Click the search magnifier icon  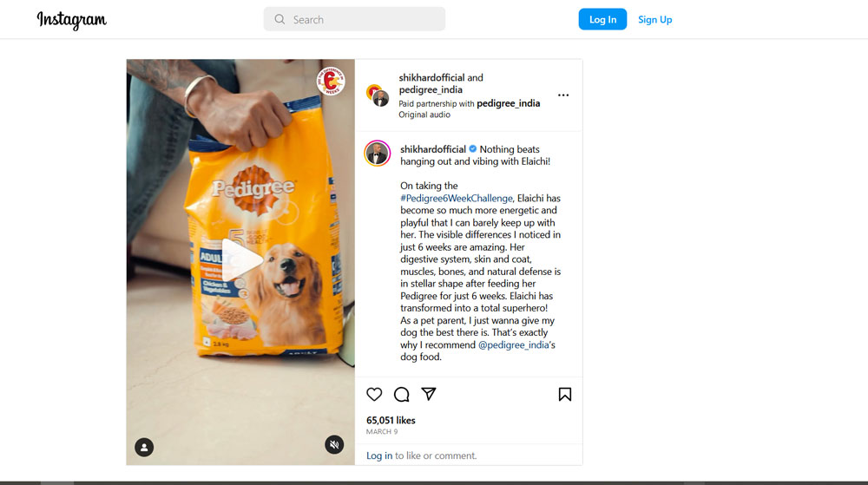[279, 19]
